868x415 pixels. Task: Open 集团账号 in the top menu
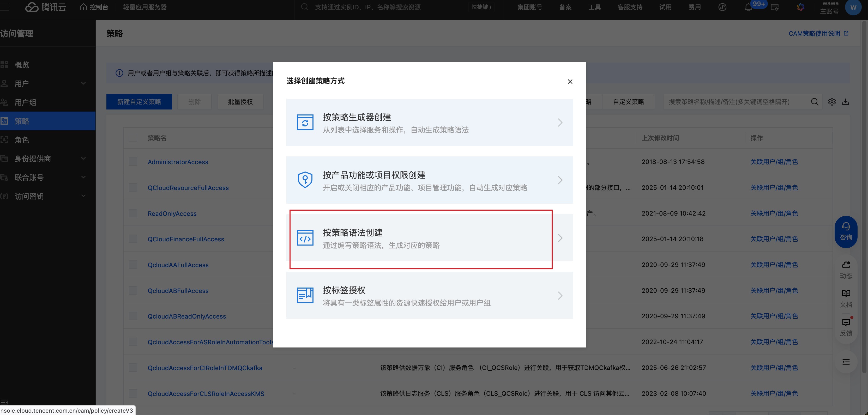(530, 7)
